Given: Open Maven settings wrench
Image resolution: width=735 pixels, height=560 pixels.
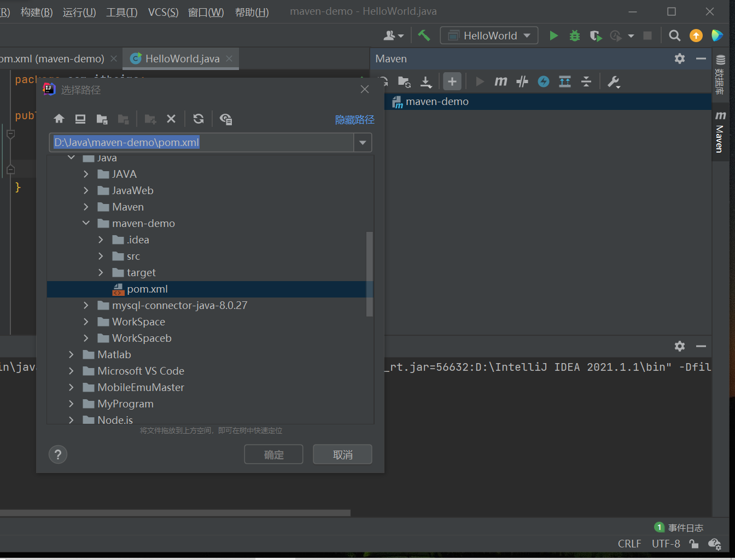Looking at the screenshot, I should click(614, 81).
